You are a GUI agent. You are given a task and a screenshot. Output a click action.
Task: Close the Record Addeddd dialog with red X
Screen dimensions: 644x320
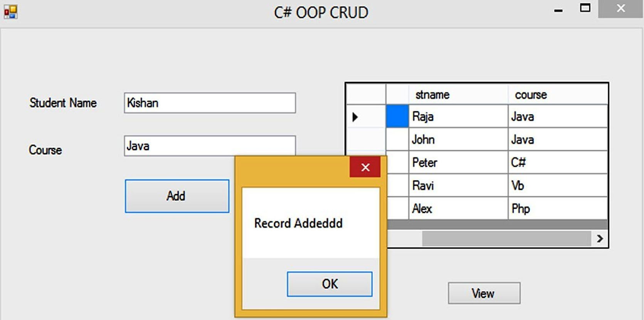(x=365, y=167)
